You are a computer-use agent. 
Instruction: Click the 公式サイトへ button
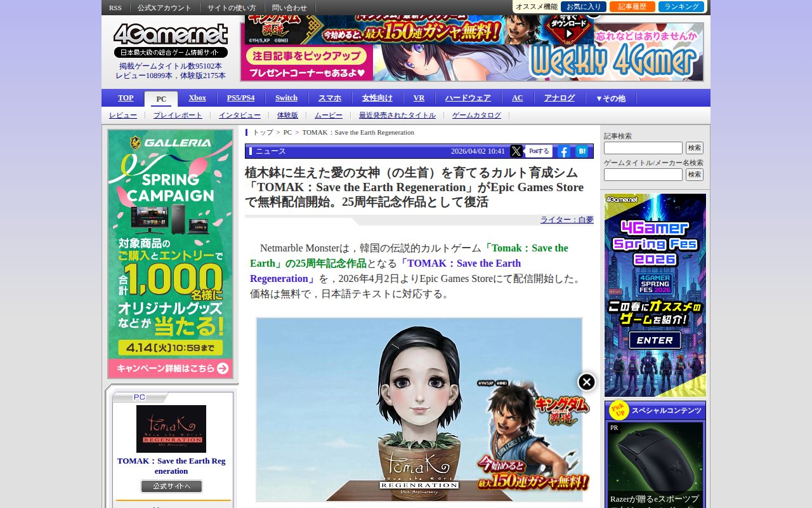(x=171, y=486)
